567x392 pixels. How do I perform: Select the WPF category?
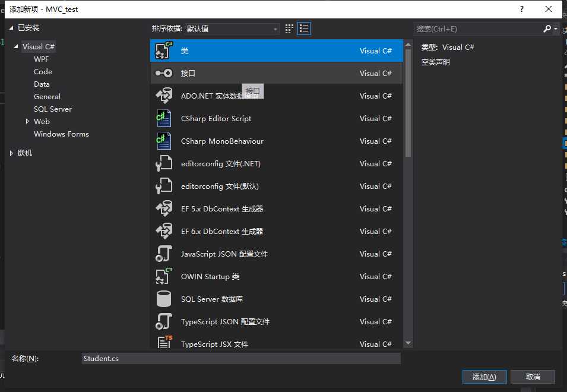(41, 59)
